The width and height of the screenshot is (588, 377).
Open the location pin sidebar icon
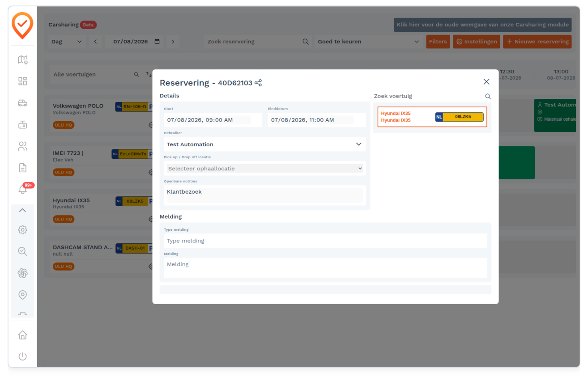22,295
